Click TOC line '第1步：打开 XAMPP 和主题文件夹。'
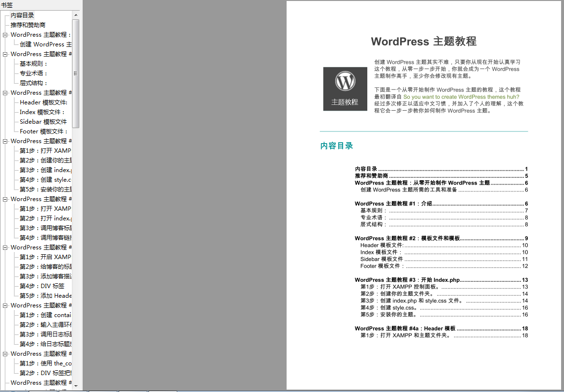This screenshot has width=564, height=392. pos(444,335)
